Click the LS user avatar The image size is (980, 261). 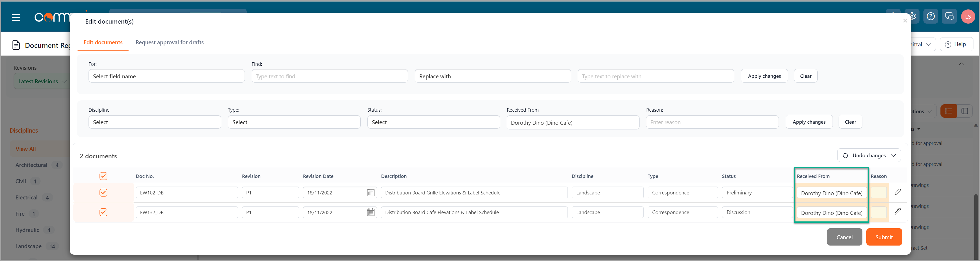(x=967, y=17)
